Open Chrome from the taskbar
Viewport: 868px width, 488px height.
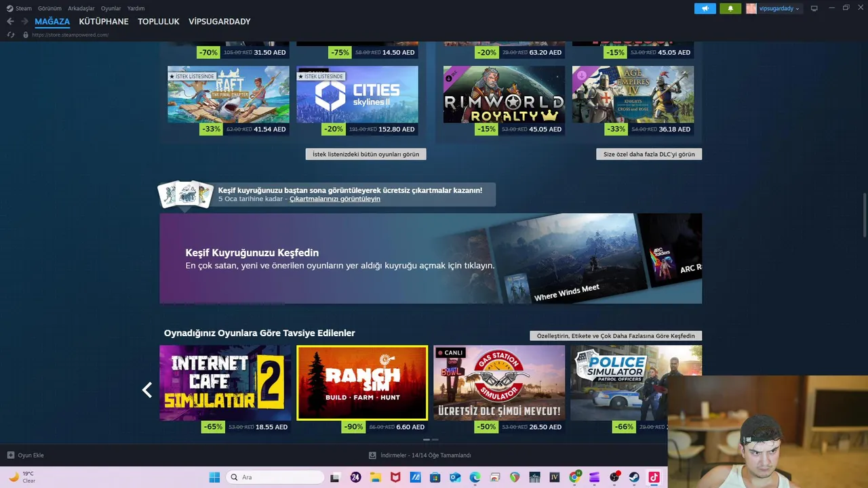[x=574, y=477]
